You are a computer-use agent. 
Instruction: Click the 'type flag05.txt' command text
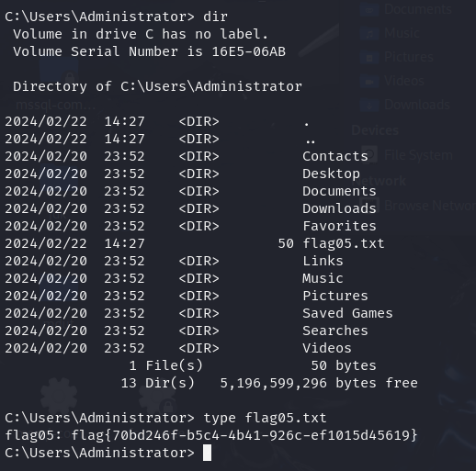tap(265, 418)
